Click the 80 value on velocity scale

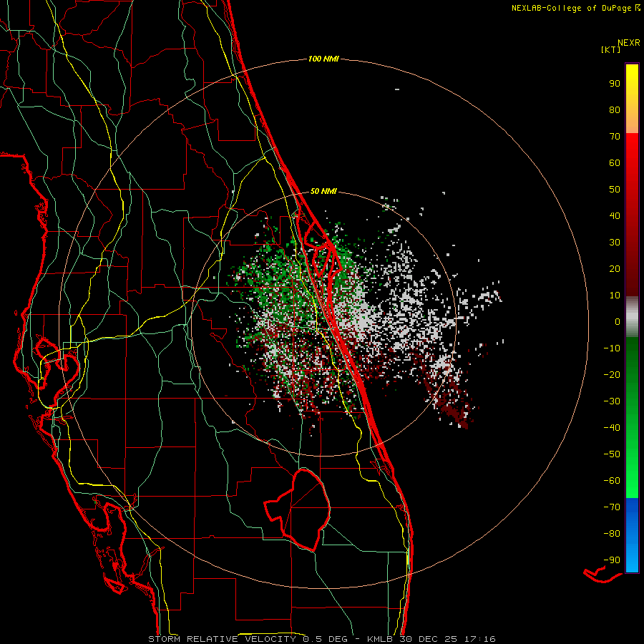(615, 110)
